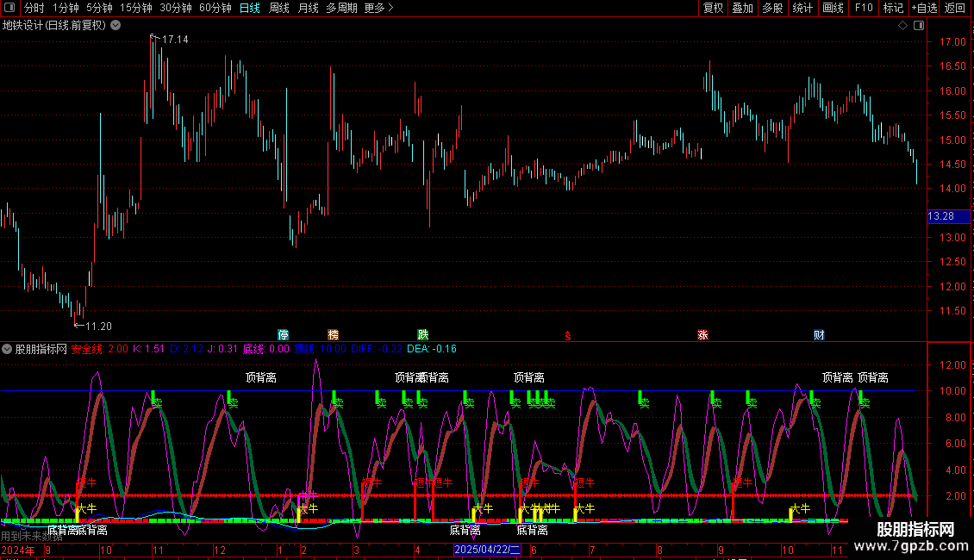Expand dropdown beside 股朋指标网 indicator name
Viewport: 974px width, 560px height.
tap(7, 349)
